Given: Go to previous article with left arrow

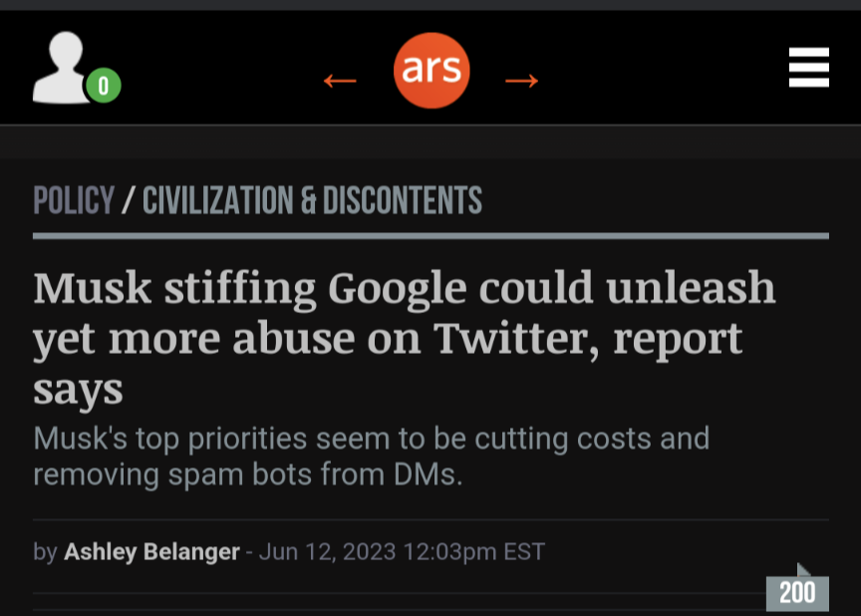Looking at the screenshot, I should click(340, 80).
